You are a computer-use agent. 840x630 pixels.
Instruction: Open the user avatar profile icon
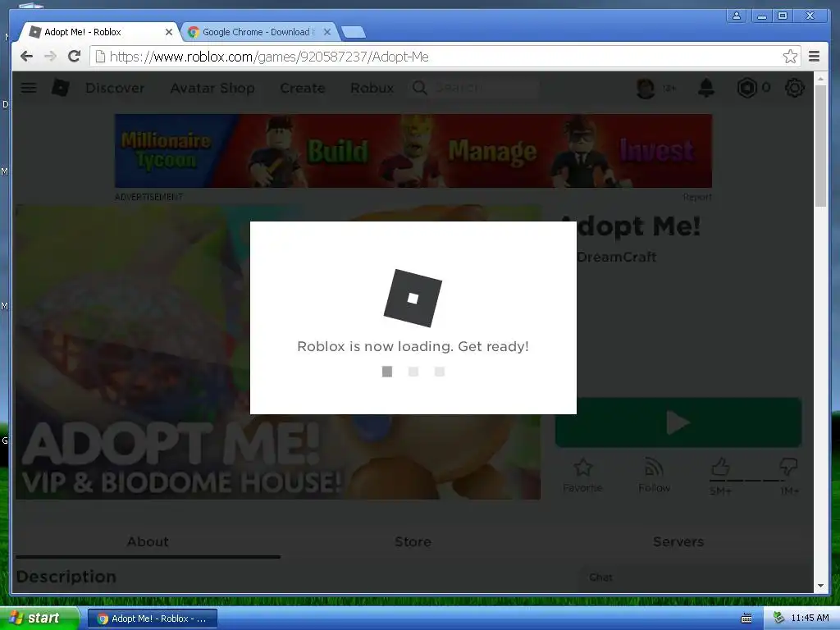(646, 88)
